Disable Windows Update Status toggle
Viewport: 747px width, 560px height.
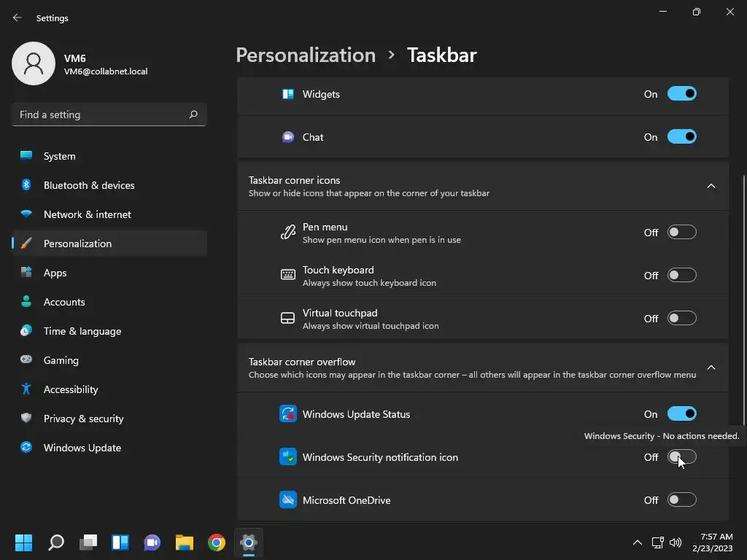[x=682, y=414]
